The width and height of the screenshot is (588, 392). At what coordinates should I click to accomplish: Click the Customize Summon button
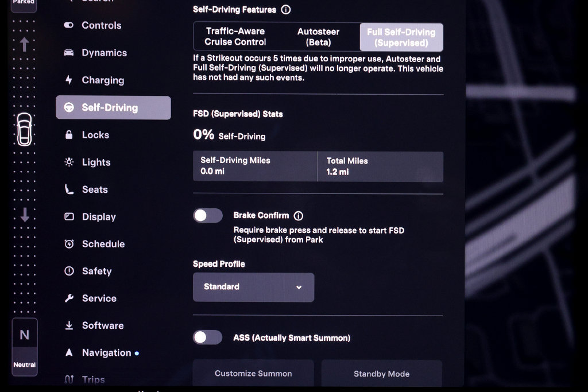pyautogui.click(x=253, y=373)
